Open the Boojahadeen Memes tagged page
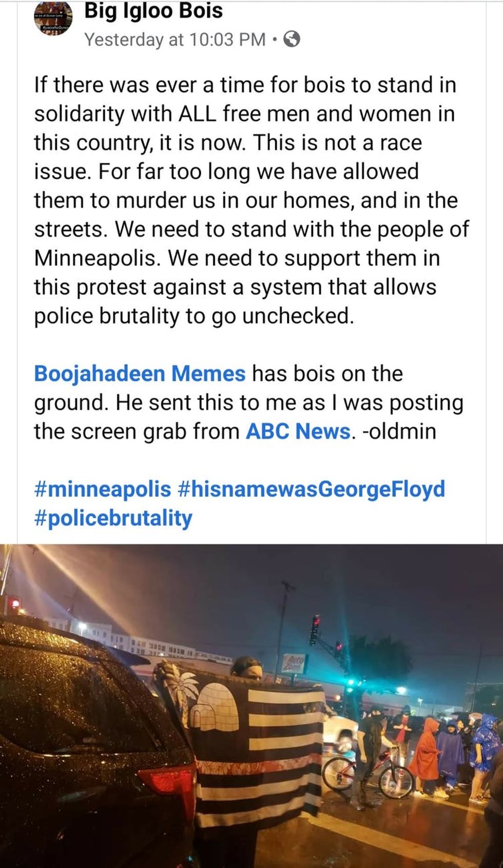The height and width of the screenshot is (868, 503). 140,373
